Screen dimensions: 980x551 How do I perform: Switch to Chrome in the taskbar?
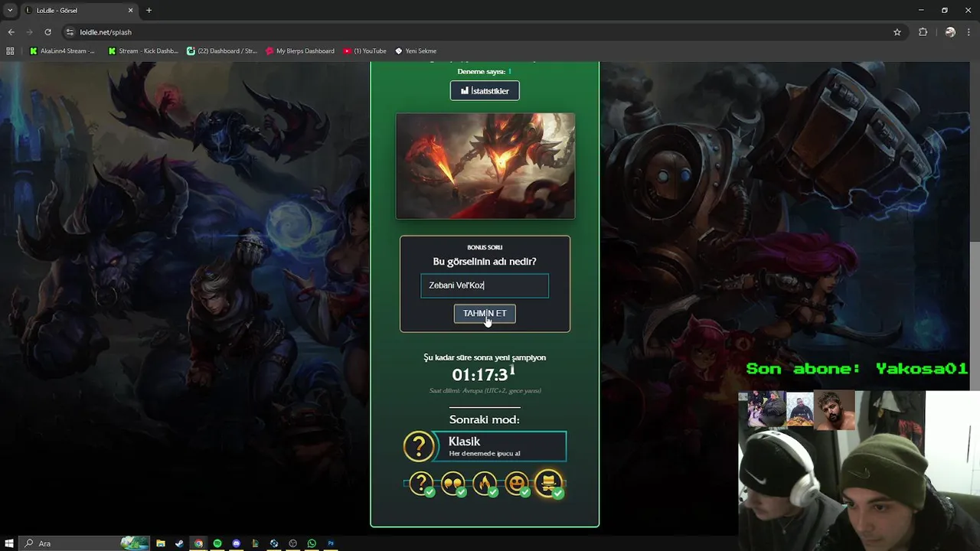[198, 543]
